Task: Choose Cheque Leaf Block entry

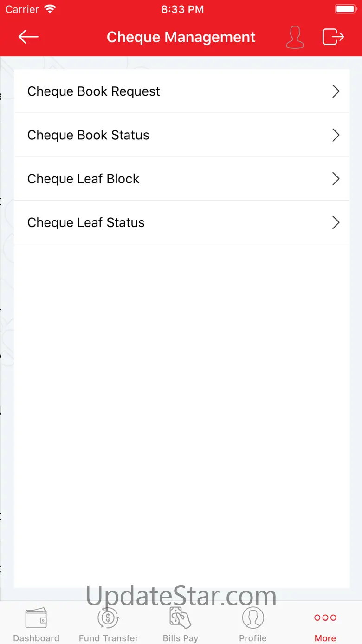Action: click(181, 179)
